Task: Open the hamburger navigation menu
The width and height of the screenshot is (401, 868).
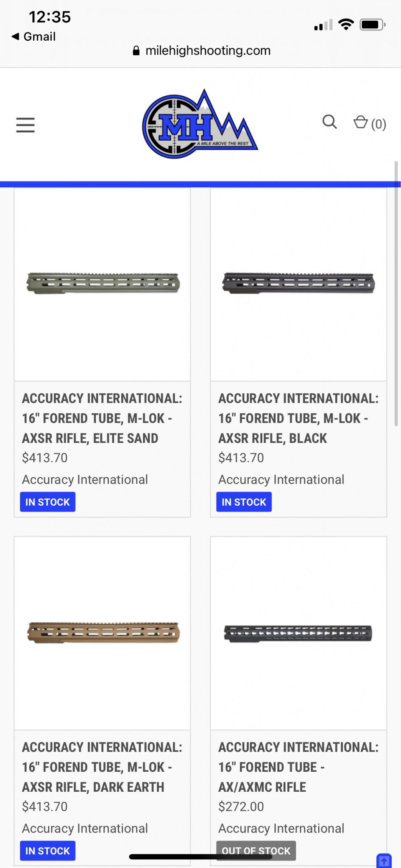Action: pyautogui.click(x=25, y=125)
